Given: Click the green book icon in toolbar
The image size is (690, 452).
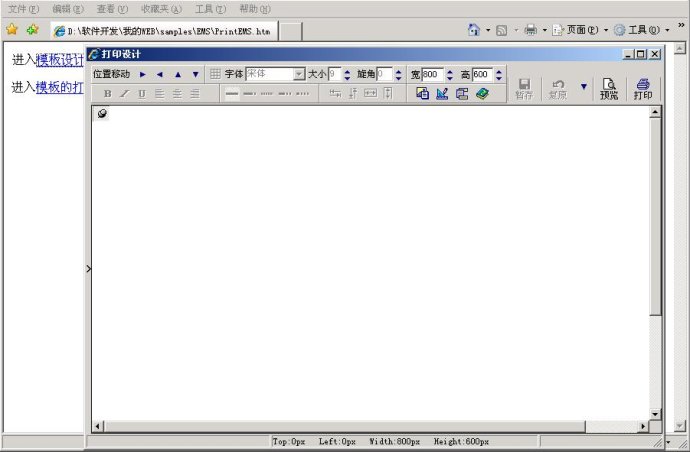Looking at the screenshot, I should (483, 94).
